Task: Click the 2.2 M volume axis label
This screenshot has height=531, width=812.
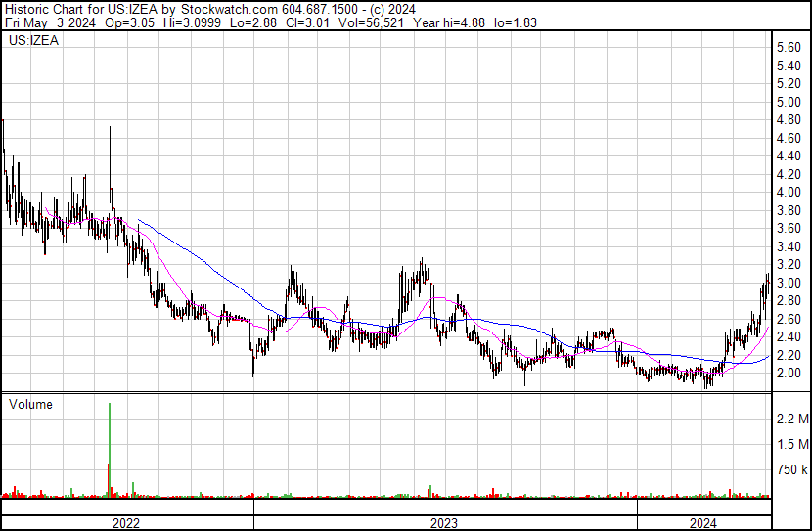Action: pos(792,419)
